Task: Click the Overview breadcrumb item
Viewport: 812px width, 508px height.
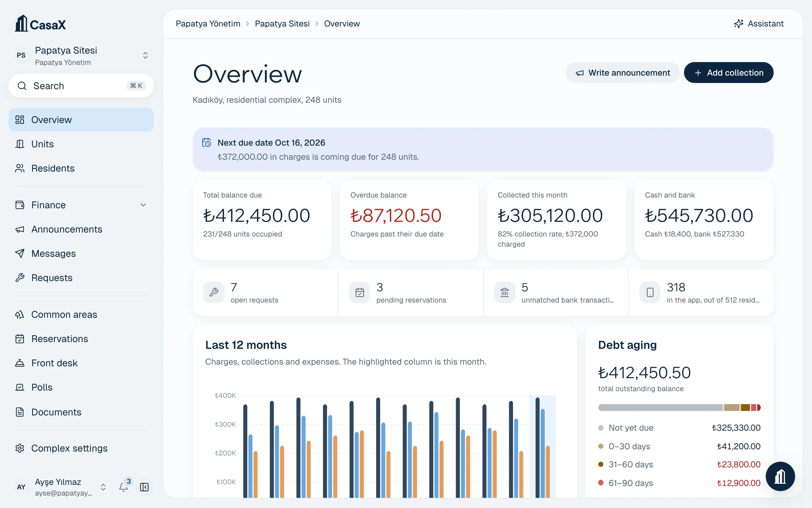Action: [342, 23]
